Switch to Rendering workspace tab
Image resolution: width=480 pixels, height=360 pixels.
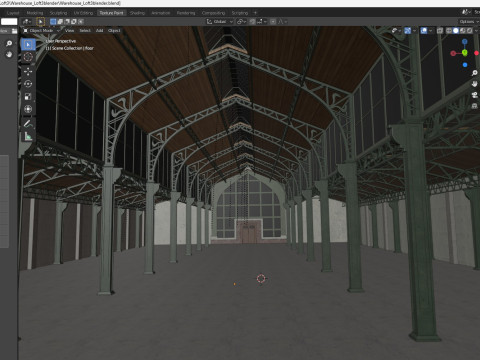[x=186, y=13]
